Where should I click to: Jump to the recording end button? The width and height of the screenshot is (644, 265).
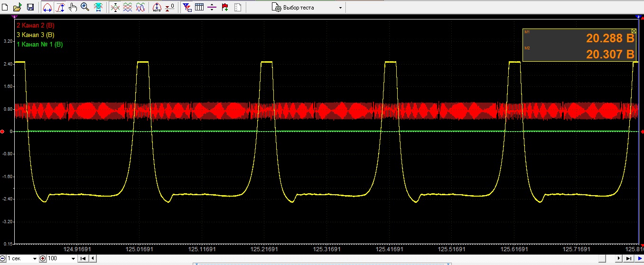pyautogui.click(x=629, y=258)
